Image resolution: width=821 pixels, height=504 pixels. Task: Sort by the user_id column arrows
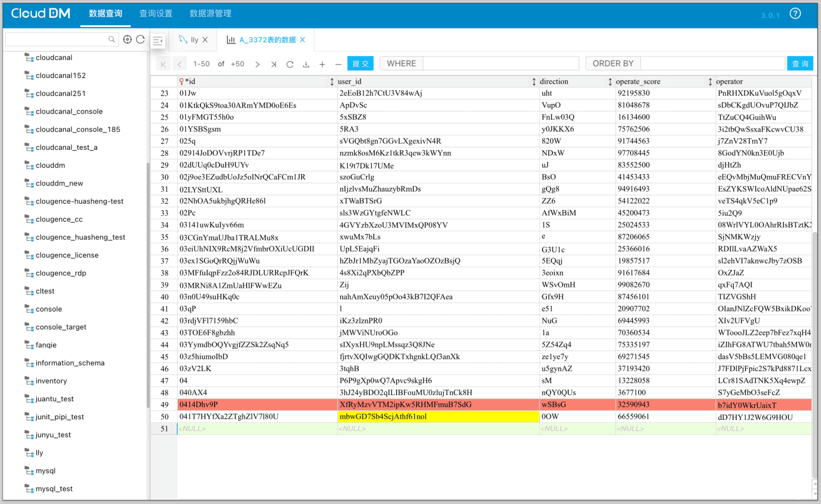click(x=534, y=81)
